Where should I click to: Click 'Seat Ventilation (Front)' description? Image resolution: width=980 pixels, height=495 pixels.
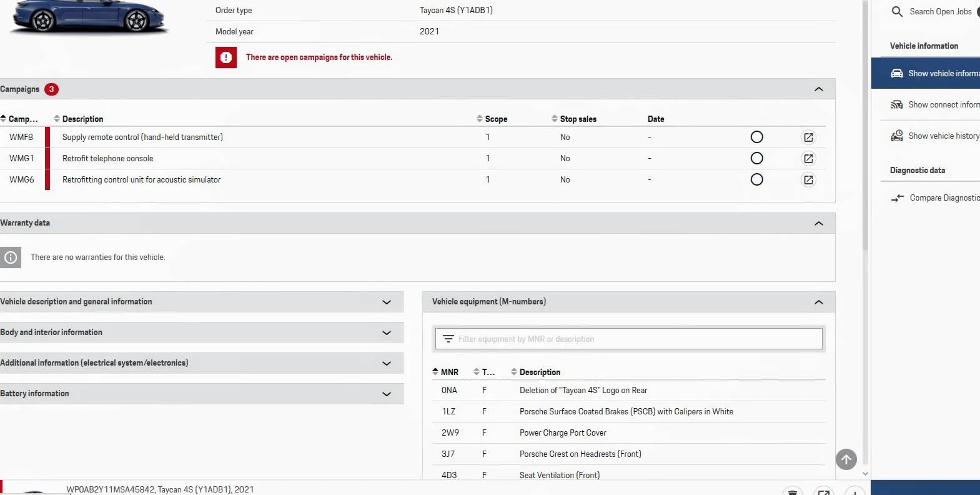point(560,475)
